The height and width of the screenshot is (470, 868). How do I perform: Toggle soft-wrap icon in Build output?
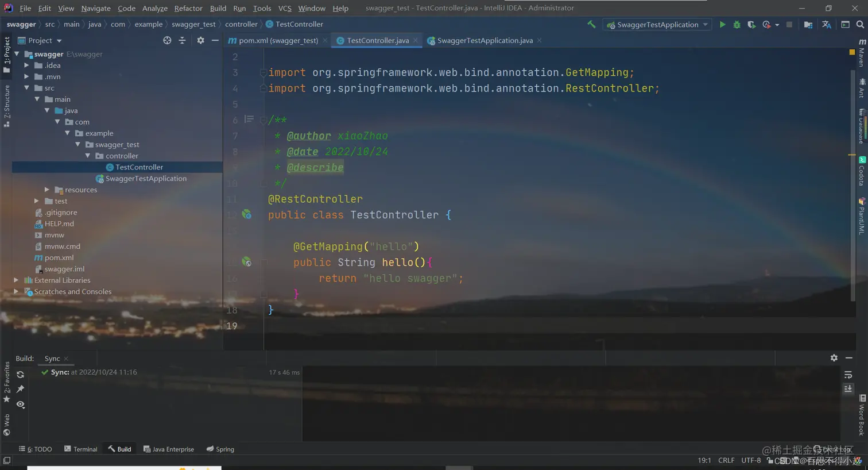click(x=848, y=375)
